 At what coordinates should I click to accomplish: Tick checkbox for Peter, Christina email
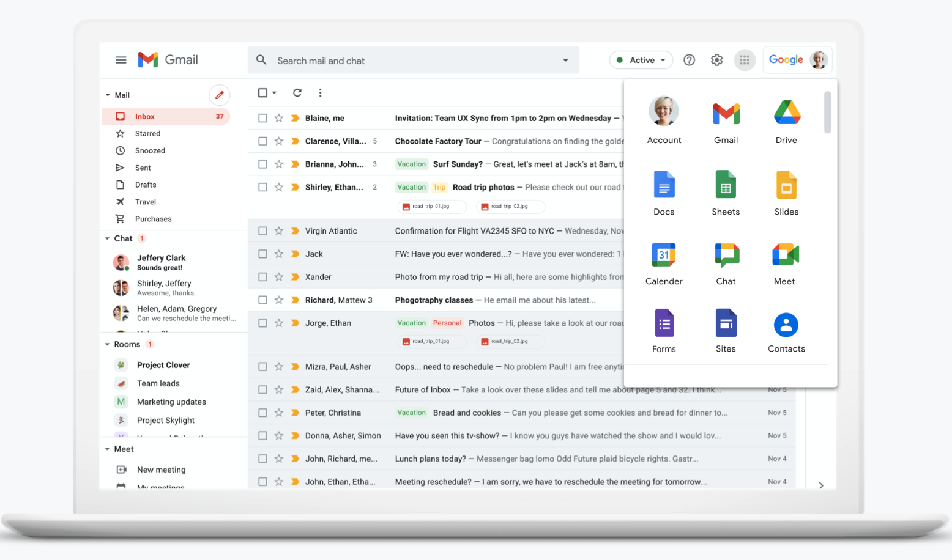pyautogui.click(x=262, y=413)
